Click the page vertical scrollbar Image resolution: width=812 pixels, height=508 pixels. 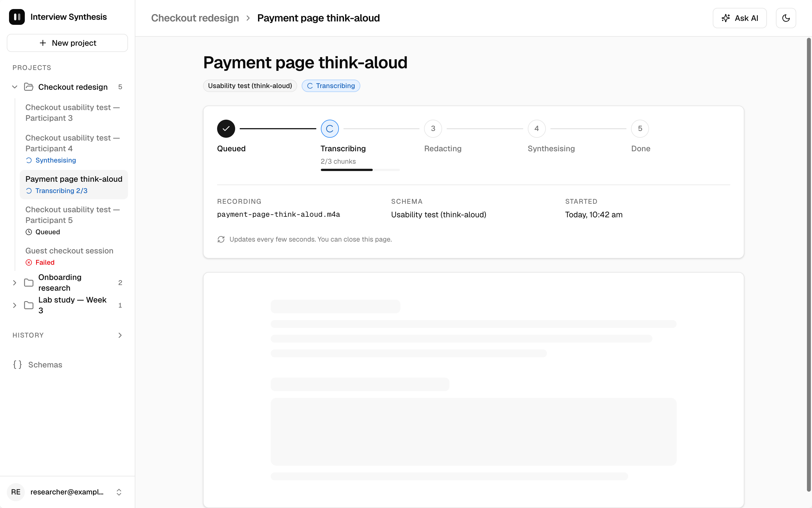809,265
